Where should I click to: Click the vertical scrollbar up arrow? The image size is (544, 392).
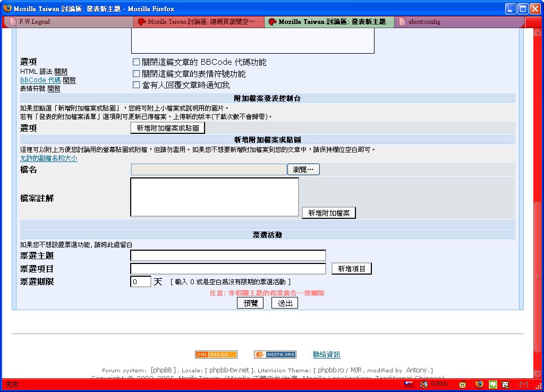[538, 33]
